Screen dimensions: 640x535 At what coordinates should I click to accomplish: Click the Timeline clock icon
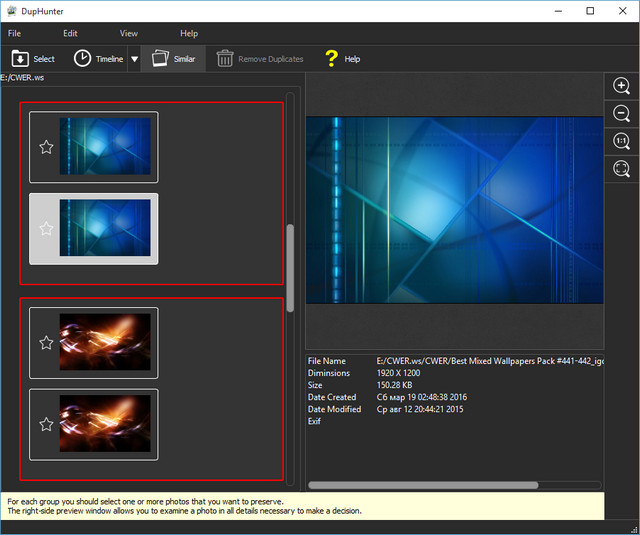82,59
